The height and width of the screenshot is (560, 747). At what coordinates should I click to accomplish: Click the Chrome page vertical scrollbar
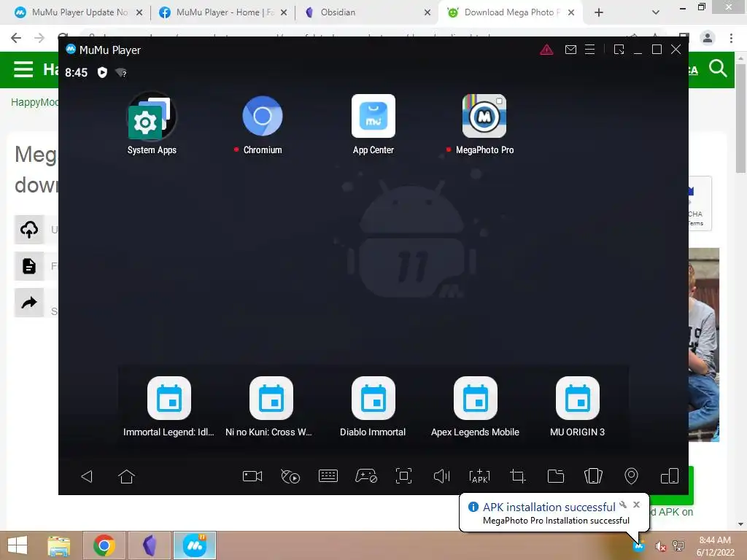[740, 119]
